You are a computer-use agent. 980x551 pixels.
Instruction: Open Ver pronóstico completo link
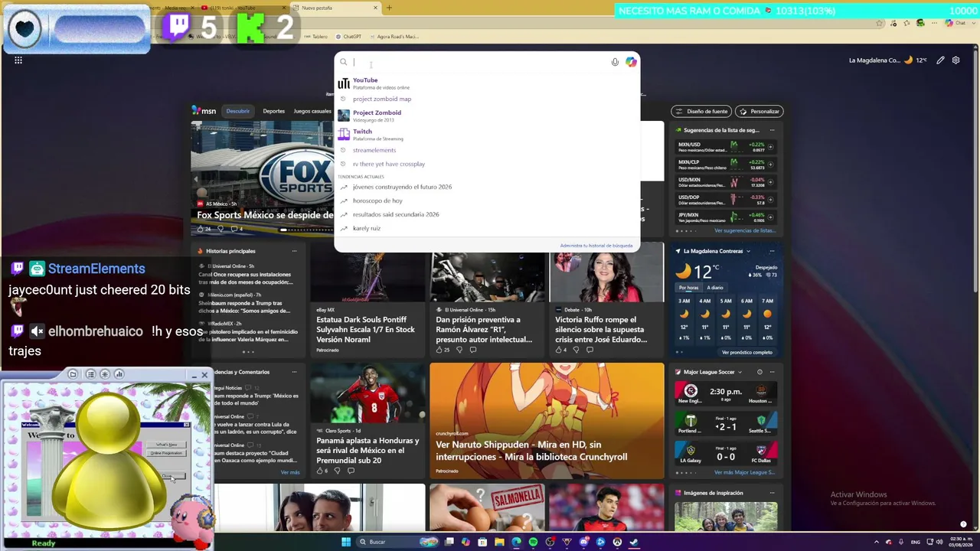pos(746,352)
